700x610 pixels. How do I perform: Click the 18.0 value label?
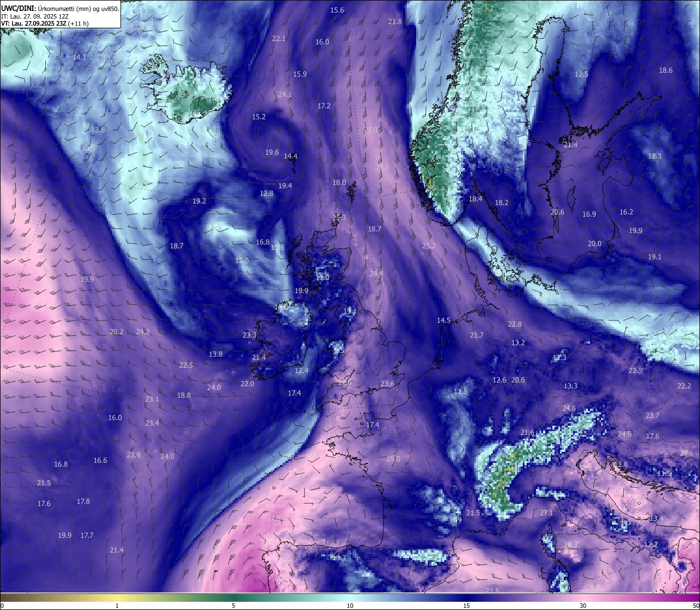coord(339,182)
